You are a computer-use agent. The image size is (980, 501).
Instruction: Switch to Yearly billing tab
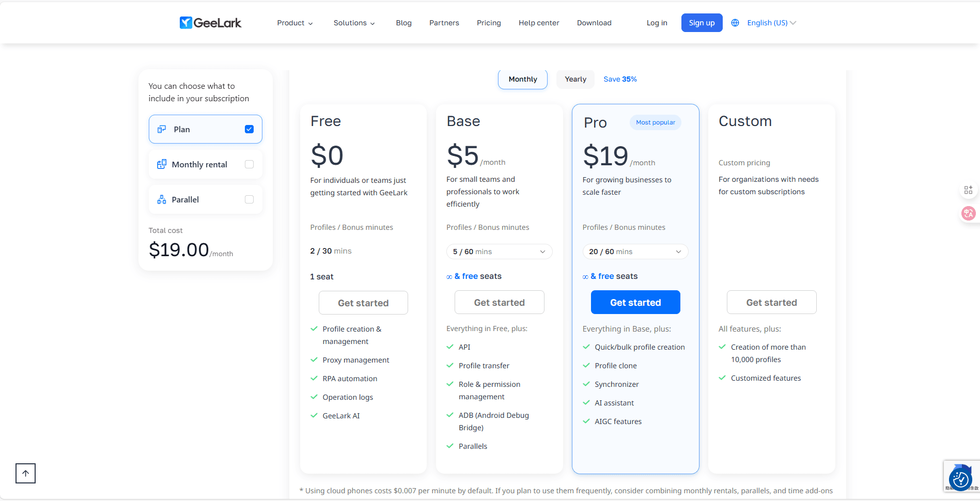(x=575, y=79)
